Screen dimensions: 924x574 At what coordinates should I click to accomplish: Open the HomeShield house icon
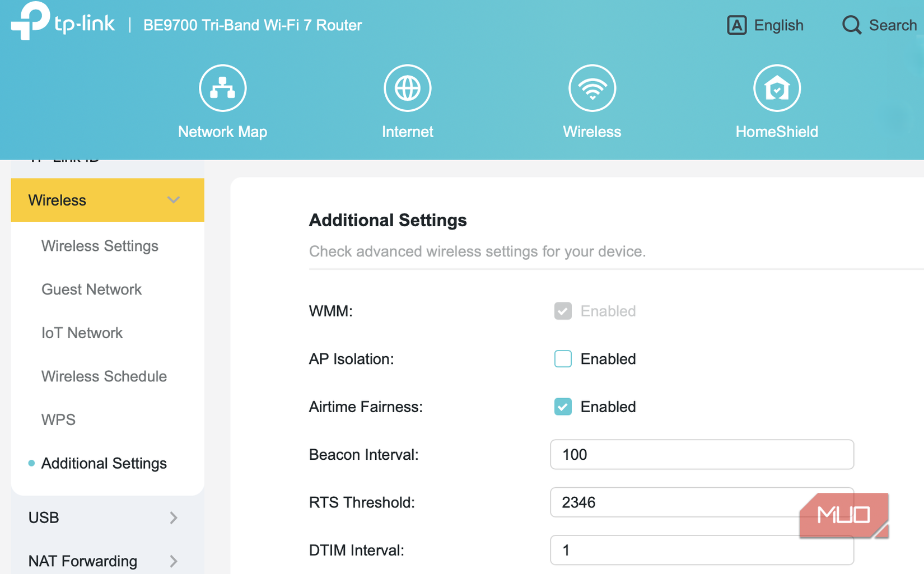click(x=777, y=88)
